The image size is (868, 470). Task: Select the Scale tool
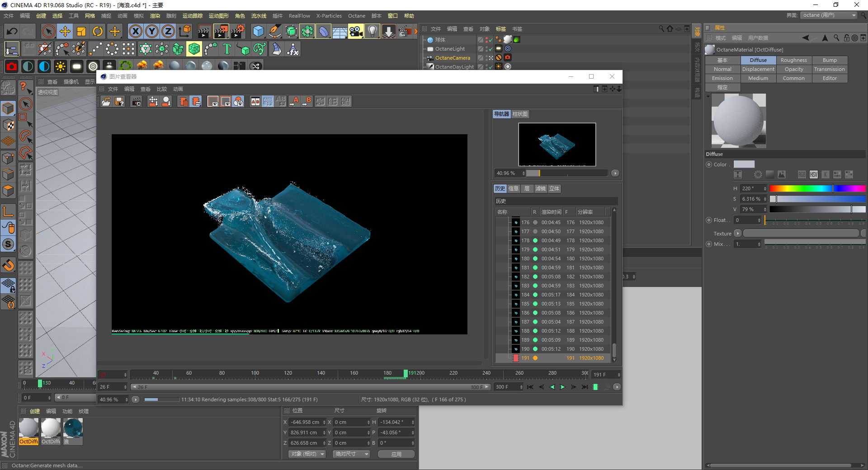point(81,31)
